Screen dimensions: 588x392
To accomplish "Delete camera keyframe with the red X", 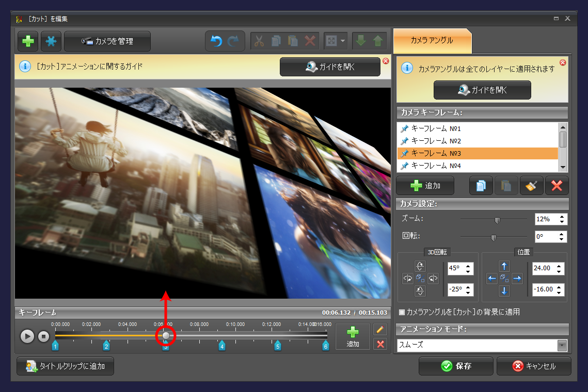I will [x=557, y=186].
